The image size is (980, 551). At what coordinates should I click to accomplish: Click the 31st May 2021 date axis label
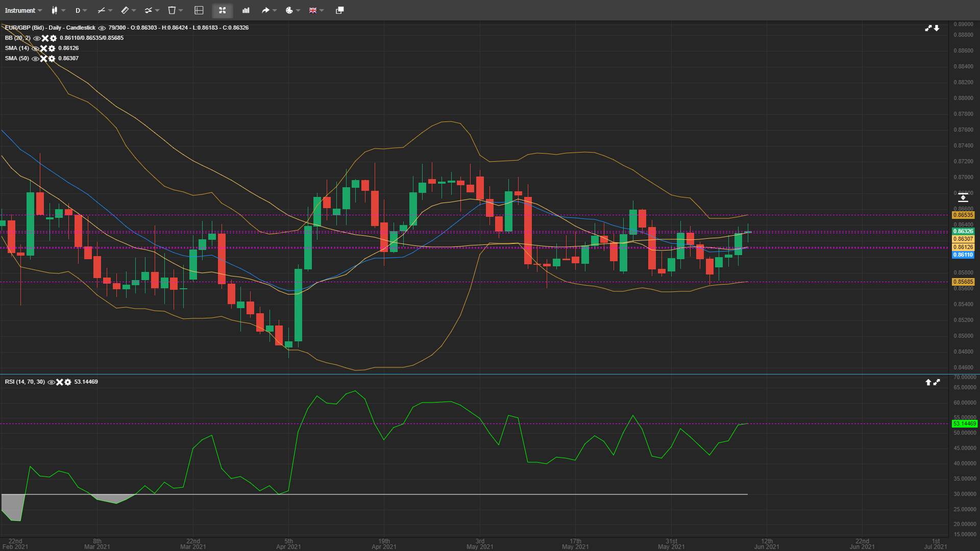tap(671, 544)
